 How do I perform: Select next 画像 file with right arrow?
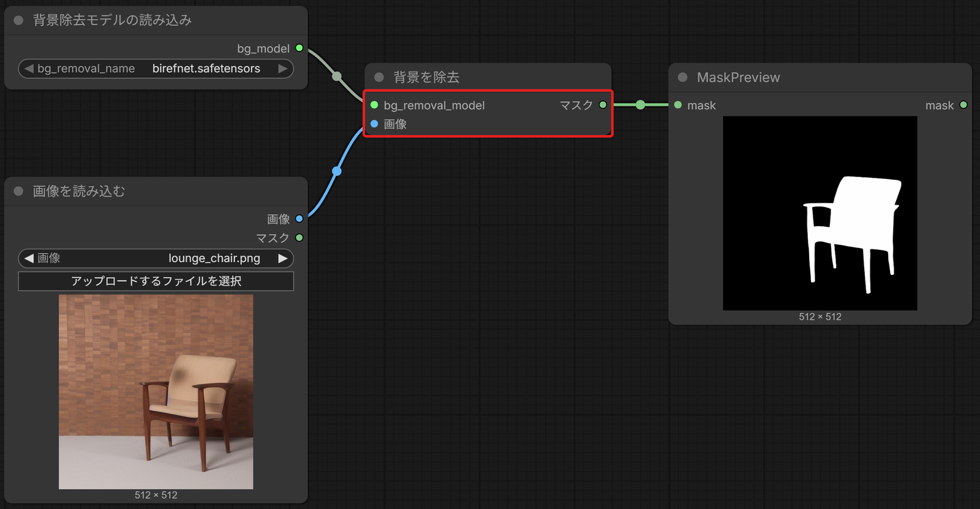click(x=283, y=258)
